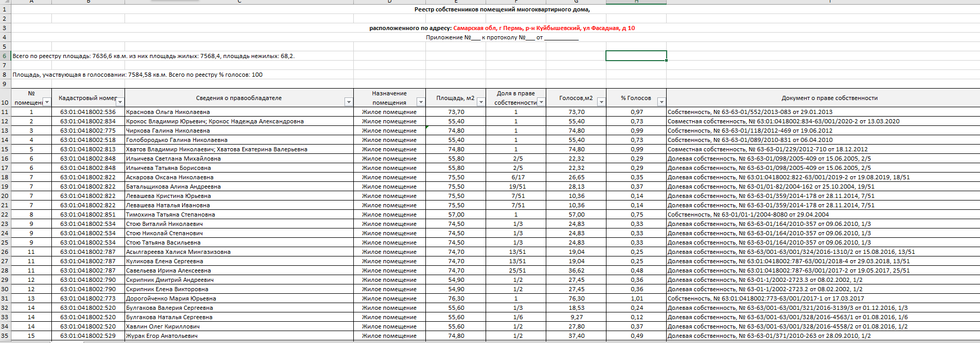
Task: Open filter dropdown for Голосов, м2 column
Action: click(601, 102)
